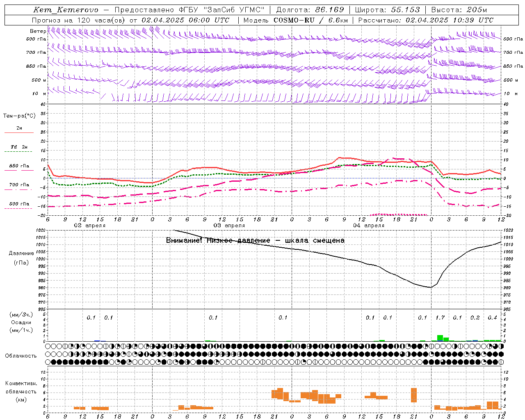This screenshot has height=420, width=525.
Task: Click the Td 2м dew point legend entry
Action: tap(19, 147)
